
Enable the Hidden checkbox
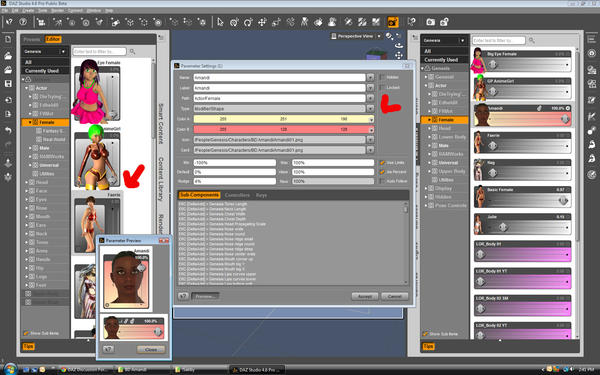point(382,77)
